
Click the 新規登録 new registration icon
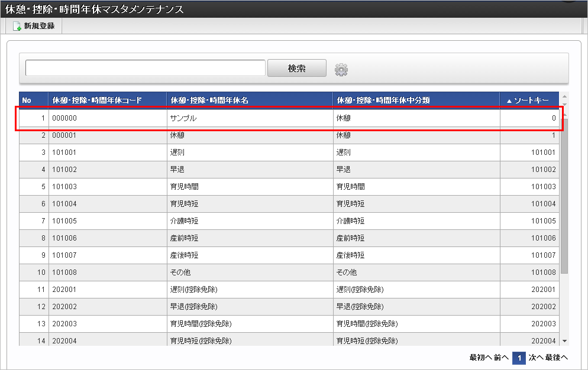point(17,26)
